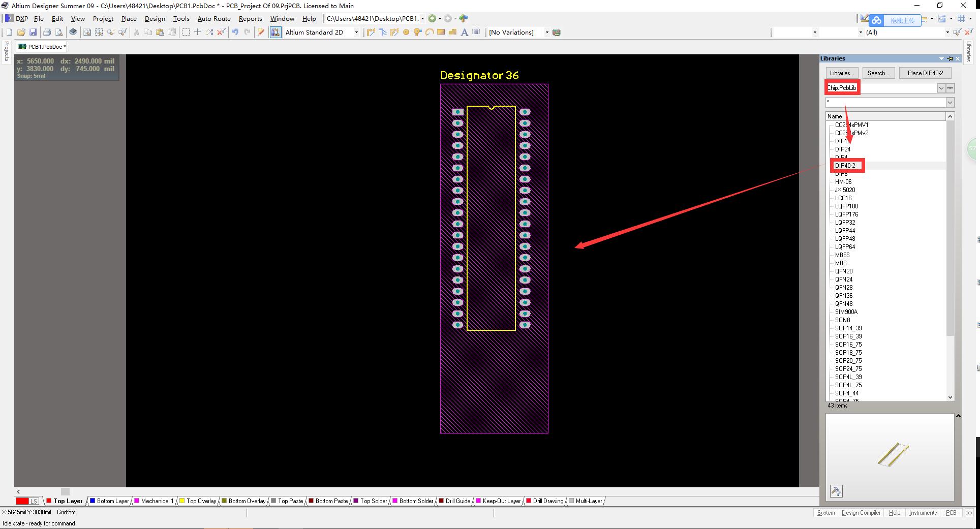Navigate forward with the gray arrow

448,18
